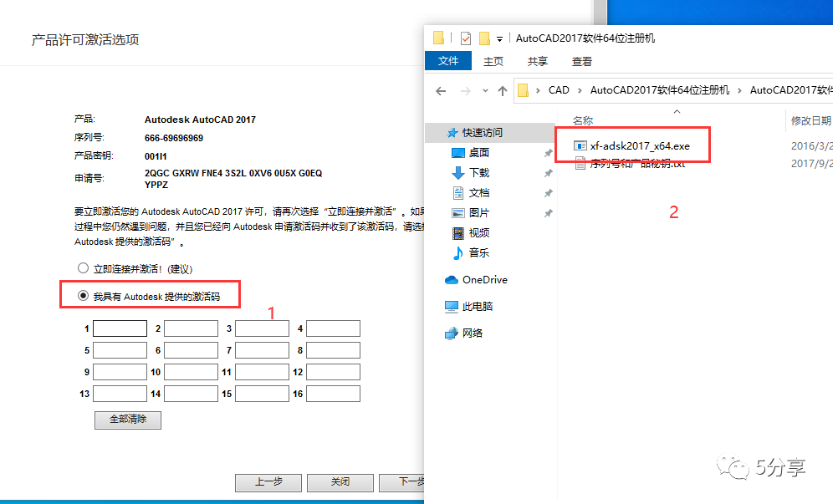The width and height of the screenshot is (833, 504).
Task: Select the 'connect and activate now' radio option
Action: coord(83,268)
